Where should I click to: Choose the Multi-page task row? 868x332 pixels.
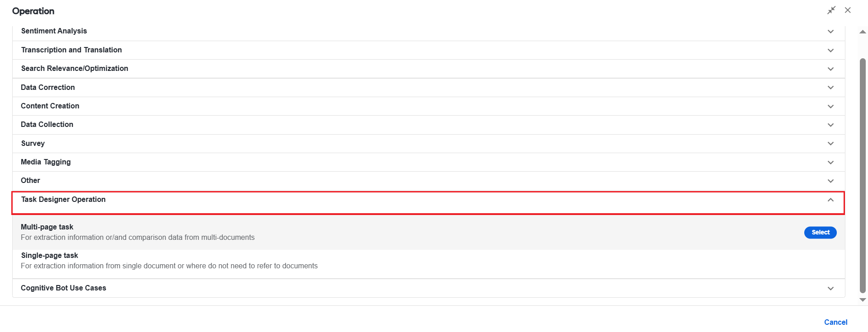pyautogui.click(x=429, y=232)
